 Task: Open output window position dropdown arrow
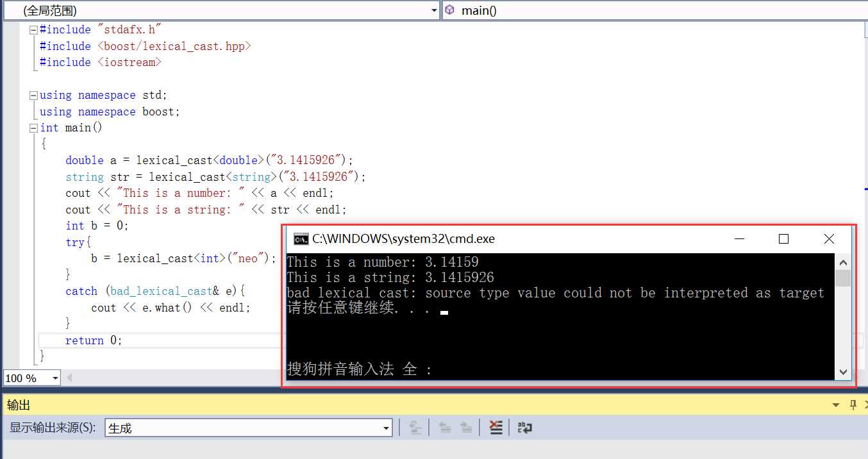click(x=836, y=405)
